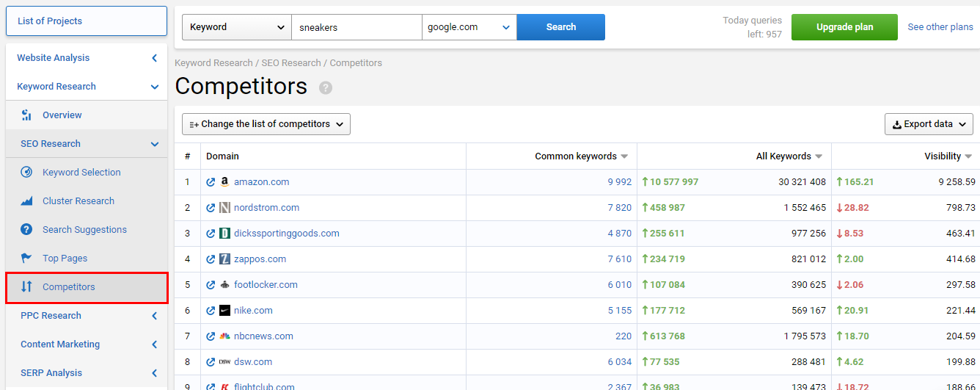
Task: Click the Overview sidebar icon
Action: pyautogui.click(x=26, y=115)
